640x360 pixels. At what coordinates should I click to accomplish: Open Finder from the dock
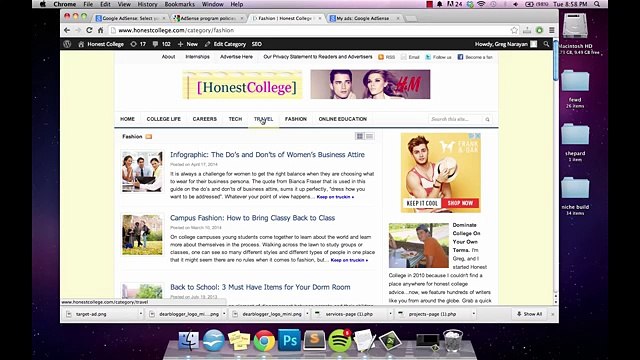pyautogui.click(x=189, y=340)
